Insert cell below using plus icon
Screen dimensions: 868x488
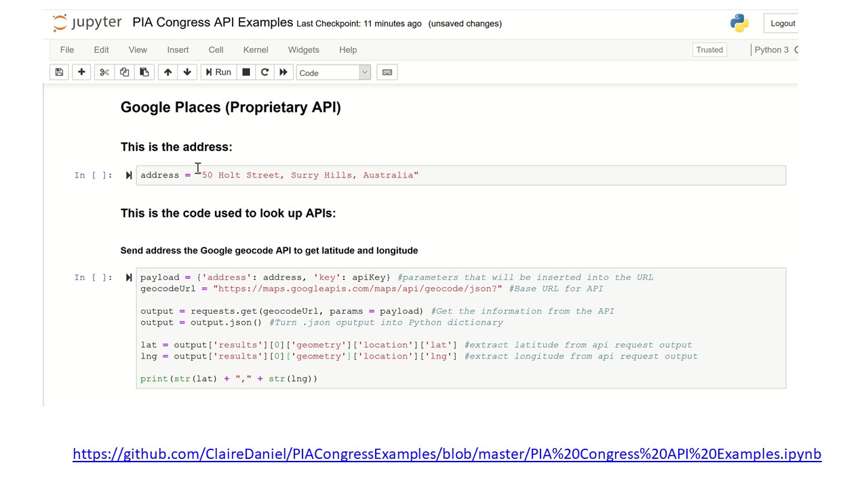click(81, 72)
